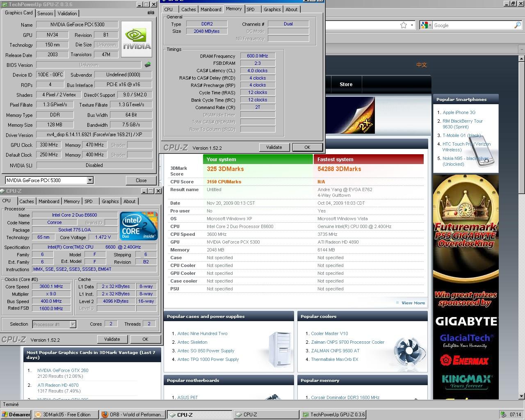Switch to ORB - World of Performance taskbar button
Image resolution: width=525 pixels, height=420 pixels.
click(132, 415)
